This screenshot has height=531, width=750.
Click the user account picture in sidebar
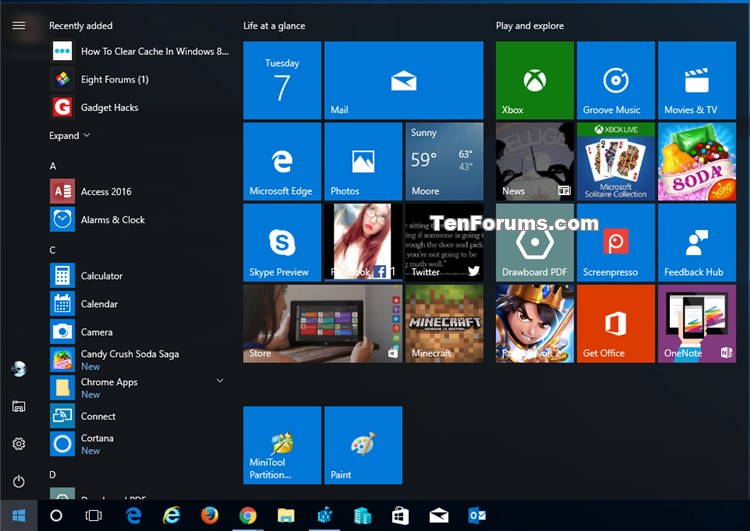19,369
